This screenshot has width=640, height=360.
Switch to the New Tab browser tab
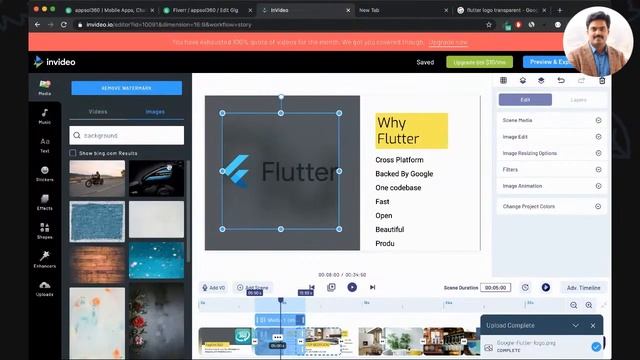click(x=402, y=10)
